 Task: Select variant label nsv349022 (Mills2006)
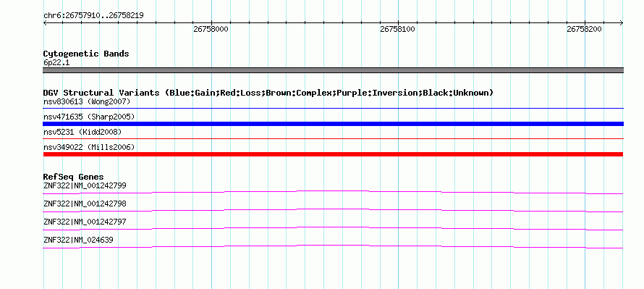click(x=89, y=147)
